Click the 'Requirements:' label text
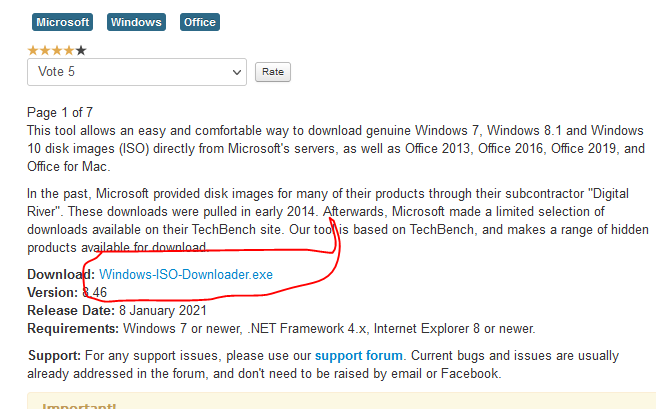 [73, 329]
